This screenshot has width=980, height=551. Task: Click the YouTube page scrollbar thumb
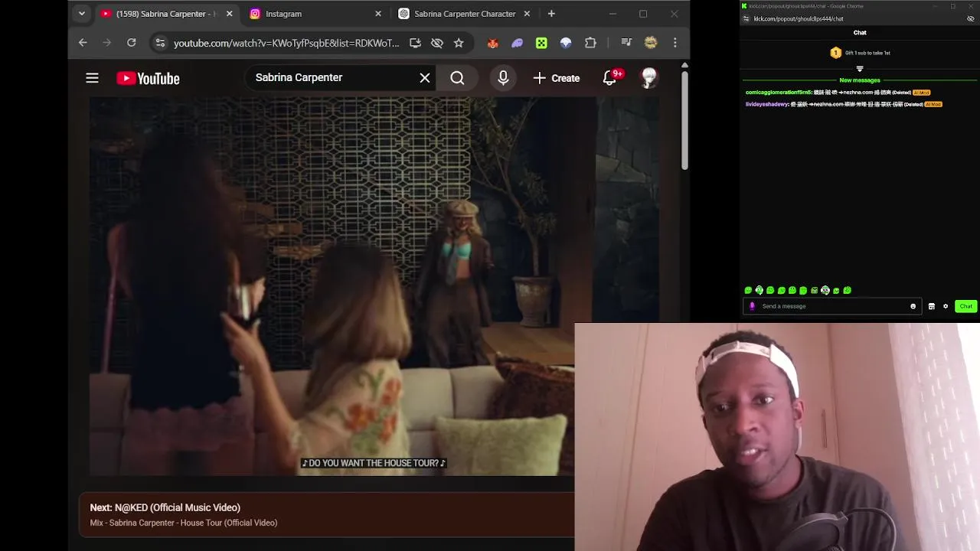pos(684,121)
